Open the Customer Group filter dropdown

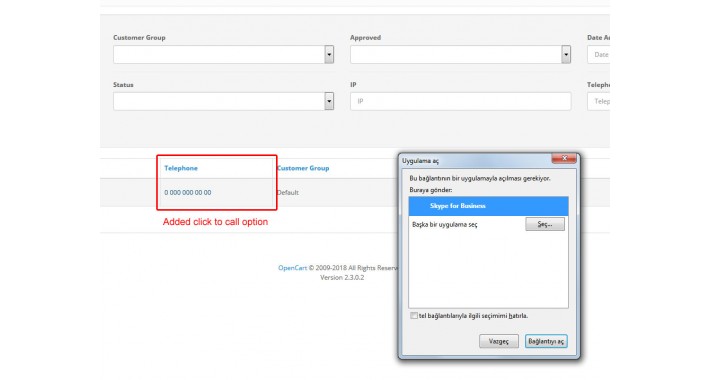point(223,54)
